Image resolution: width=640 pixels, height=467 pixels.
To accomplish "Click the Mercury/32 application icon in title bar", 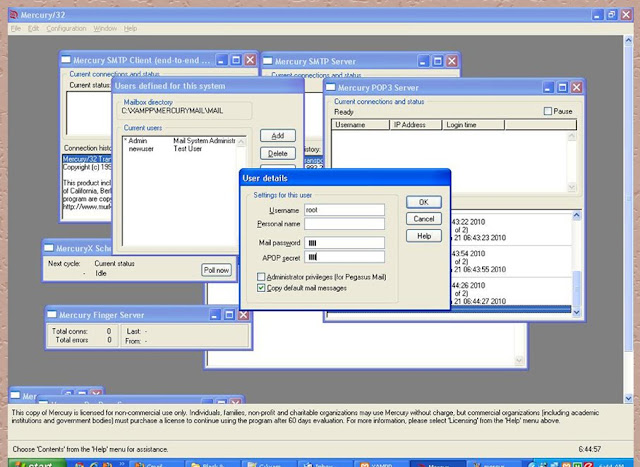I will tap(14, 15).
